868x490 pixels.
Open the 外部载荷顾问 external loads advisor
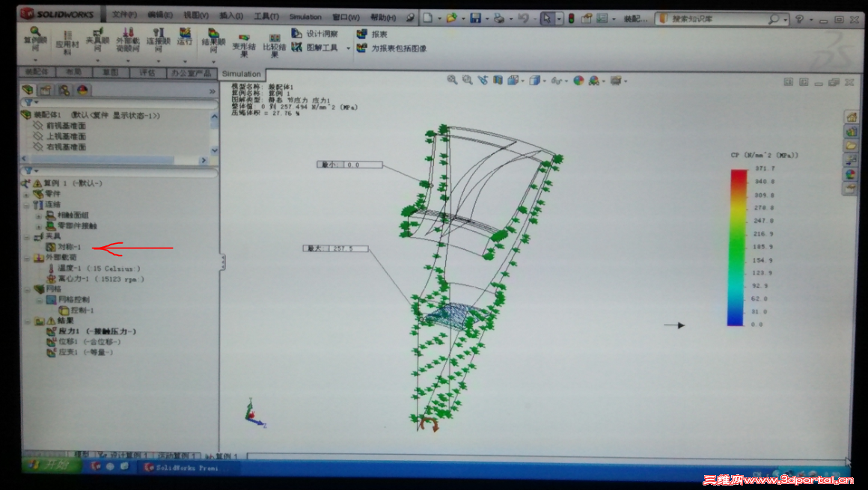(x=128, y=40)
